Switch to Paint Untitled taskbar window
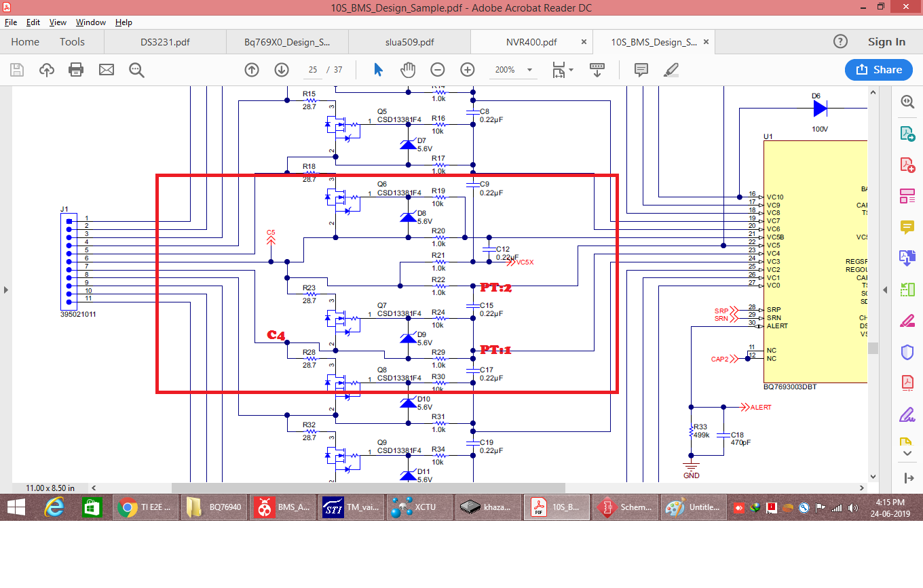The image size is (923, 588). (x=694, y=507)
